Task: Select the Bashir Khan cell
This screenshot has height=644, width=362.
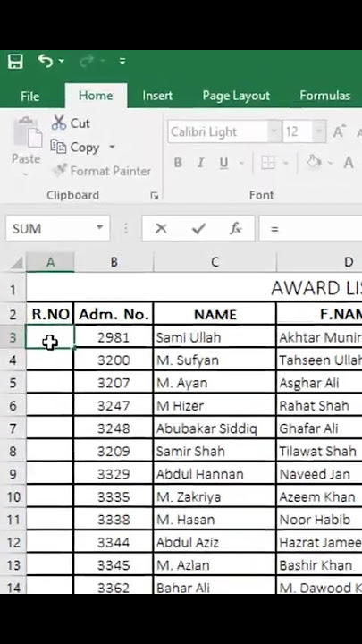Action: [x=320, y=564]
